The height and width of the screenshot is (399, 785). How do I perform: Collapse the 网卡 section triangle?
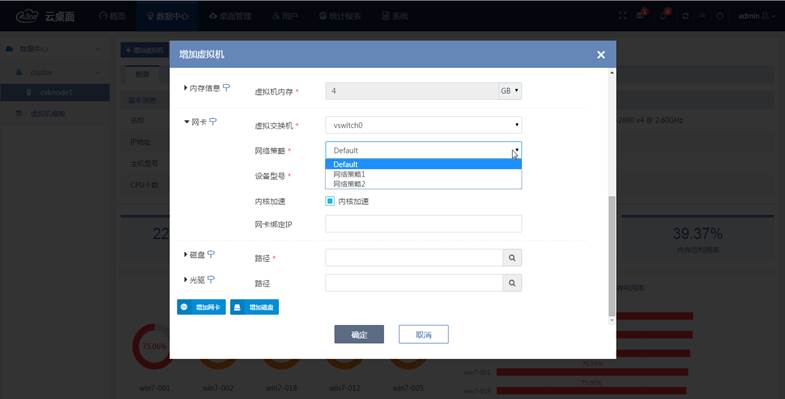[x=187, y=122]
